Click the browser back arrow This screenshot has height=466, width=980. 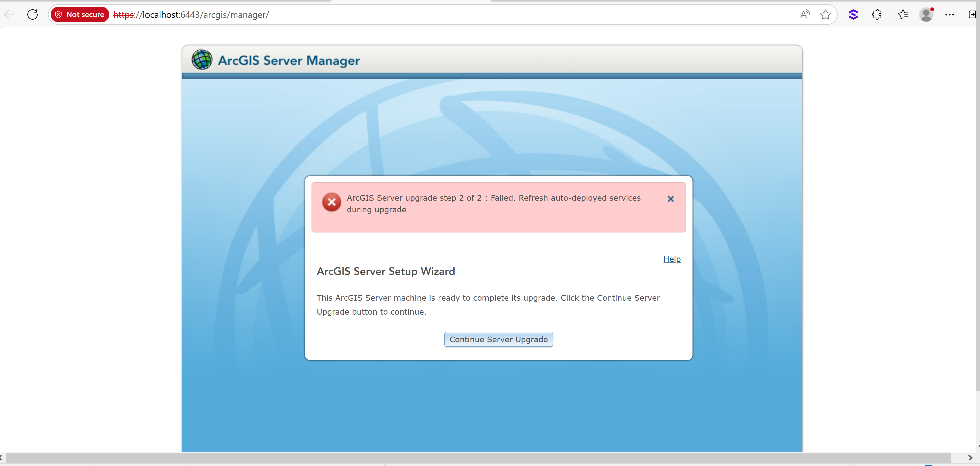pos(10,14)
